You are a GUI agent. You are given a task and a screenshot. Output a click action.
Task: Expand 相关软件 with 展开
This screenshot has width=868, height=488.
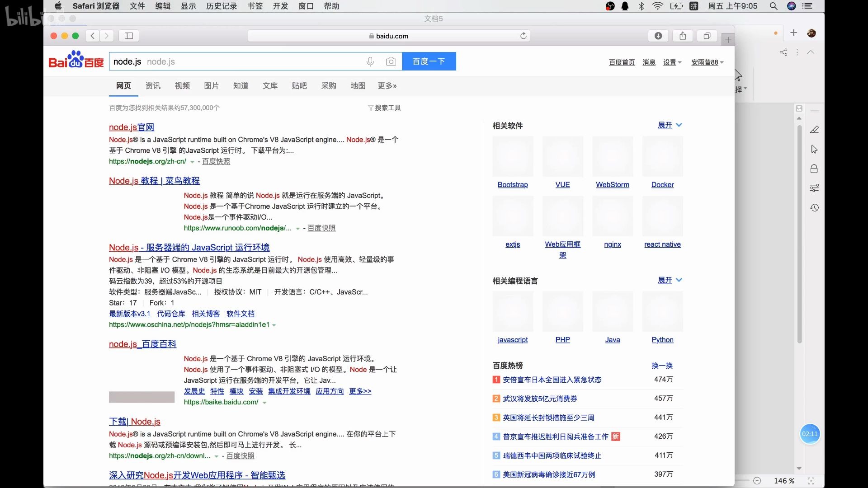click(x=670, y=125)
